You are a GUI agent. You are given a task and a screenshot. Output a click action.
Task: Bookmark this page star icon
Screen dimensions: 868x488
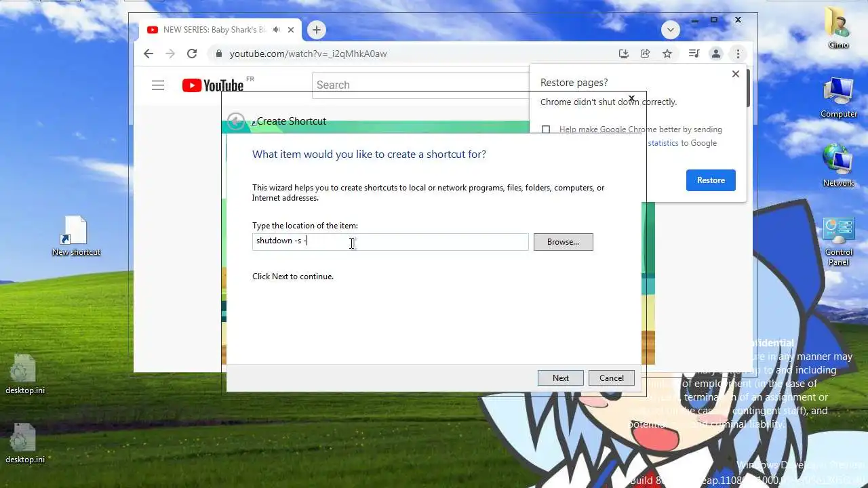(667, 54)
